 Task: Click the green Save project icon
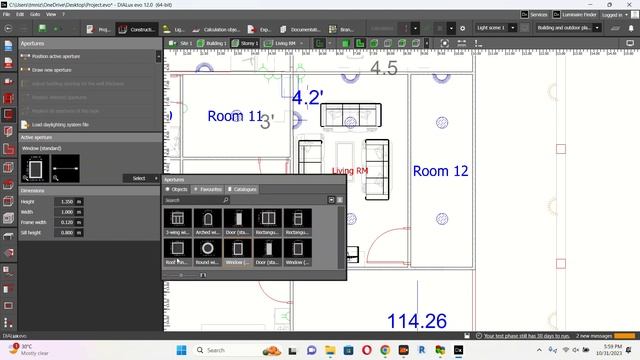pyautogui.click(x=42, y=29)
